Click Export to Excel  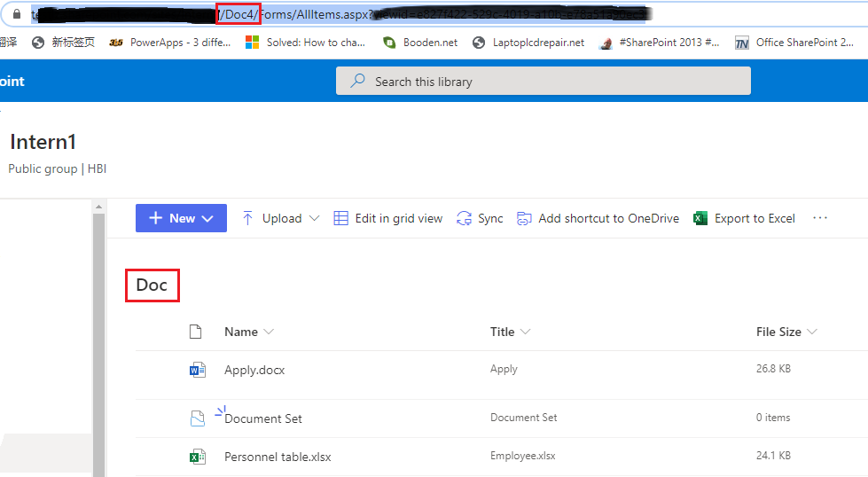pyautogui.click(x=744, y=219)
